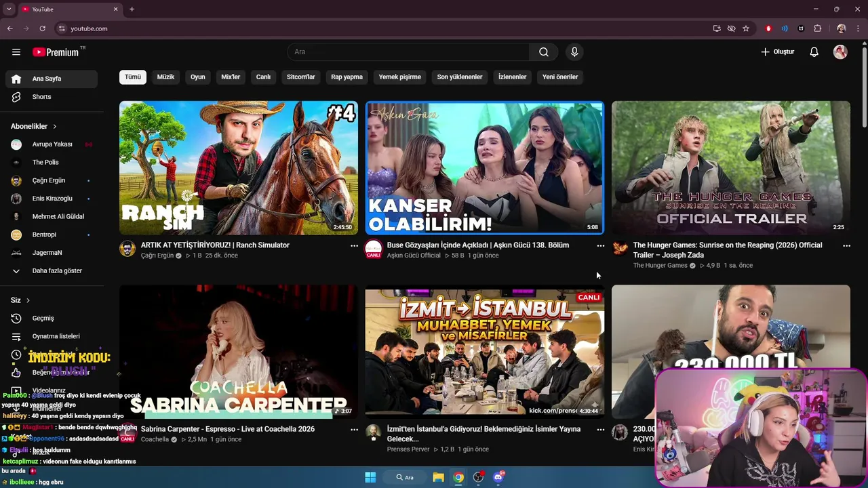Screen dimensions: 868x488
Task: Open more options for Hunger Games trailer
Action: coord(846,246)
